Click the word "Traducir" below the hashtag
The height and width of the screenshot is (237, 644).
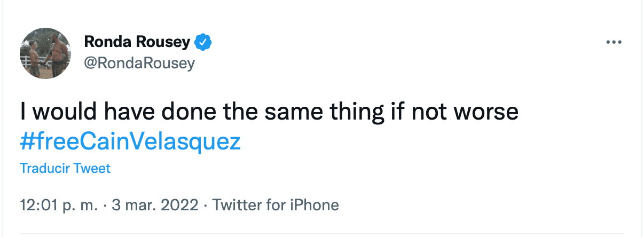click(x=44, y=169)
